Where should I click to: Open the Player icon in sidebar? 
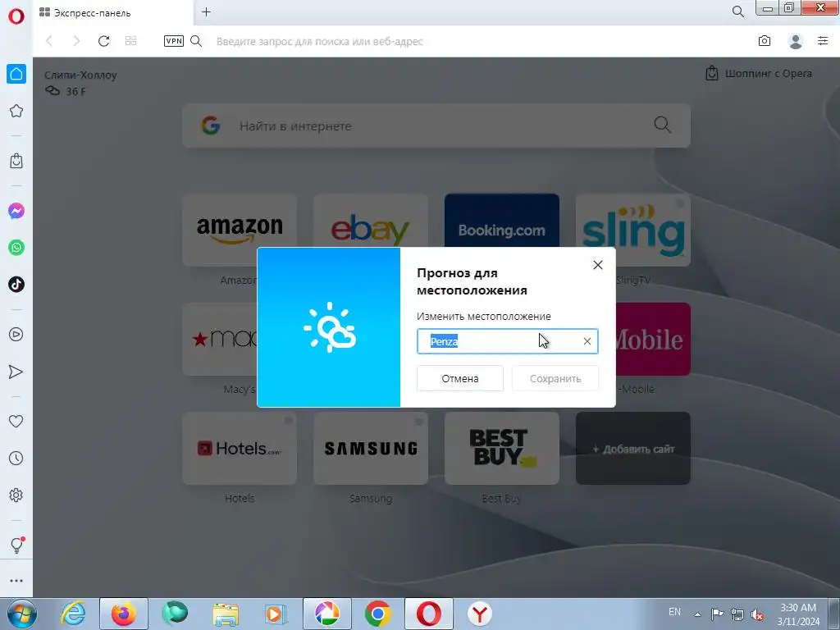point(16,335)
